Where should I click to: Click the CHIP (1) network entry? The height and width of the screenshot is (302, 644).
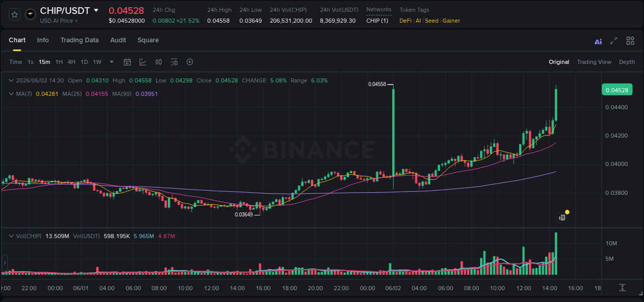click(377, 21)
